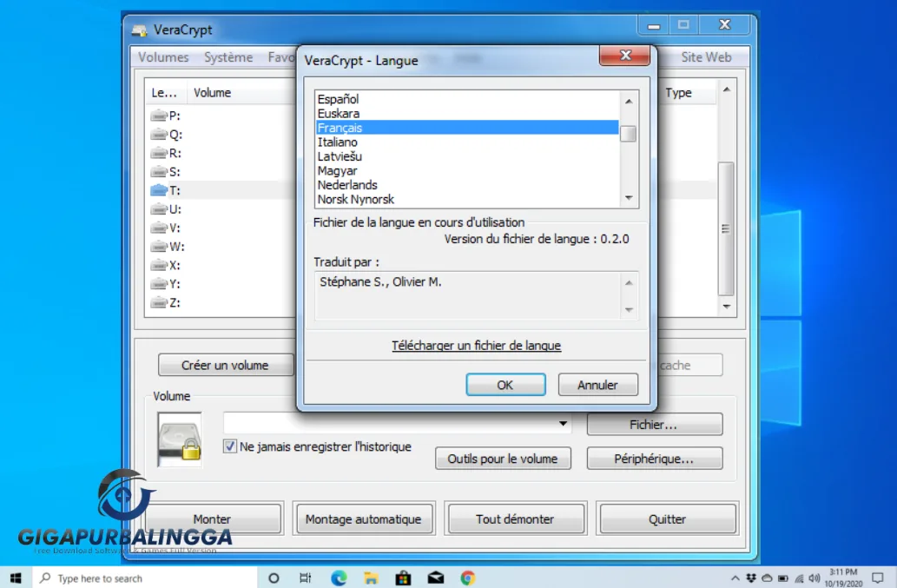The height and width of the screenshot is (588, 897).
Task: Open the volume speaker tray icon
Action: tap(814, 578)
